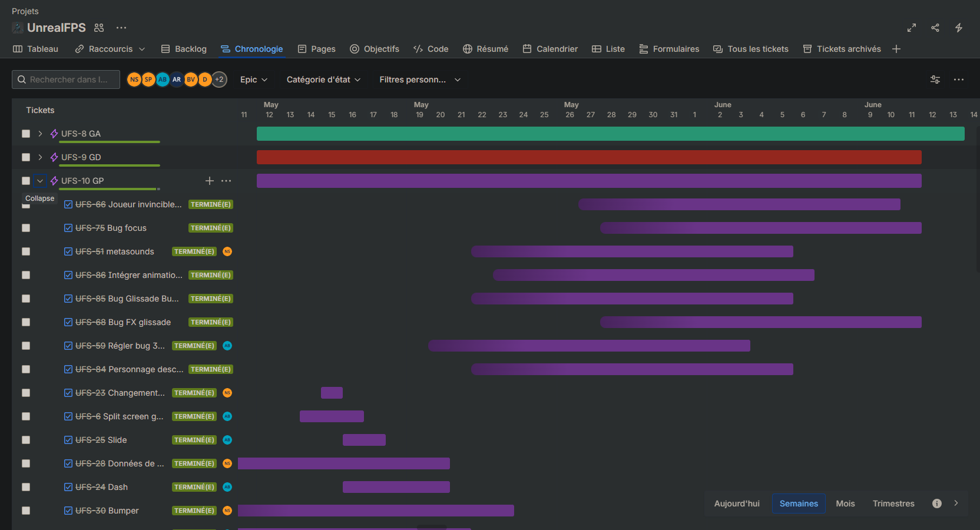Open the team members icon beside UnrealFPS
The image size is (980, 530).
click(99, 28)
